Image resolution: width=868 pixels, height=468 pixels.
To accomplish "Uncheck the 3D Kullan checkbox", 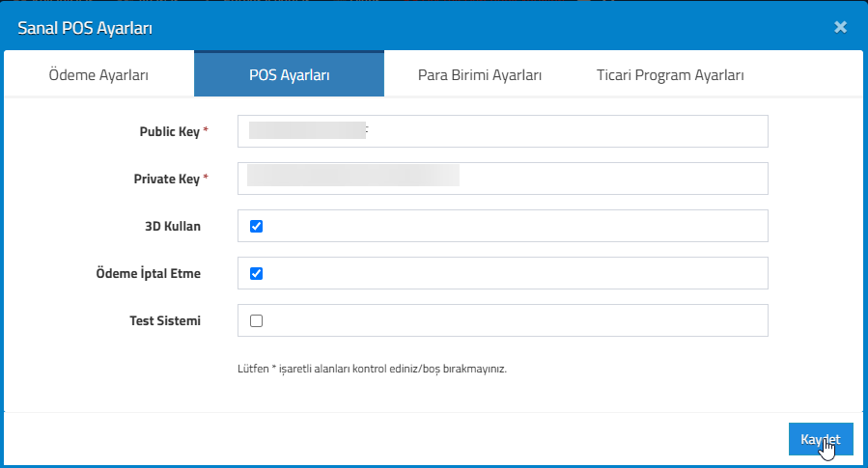I will click(256, 226).
